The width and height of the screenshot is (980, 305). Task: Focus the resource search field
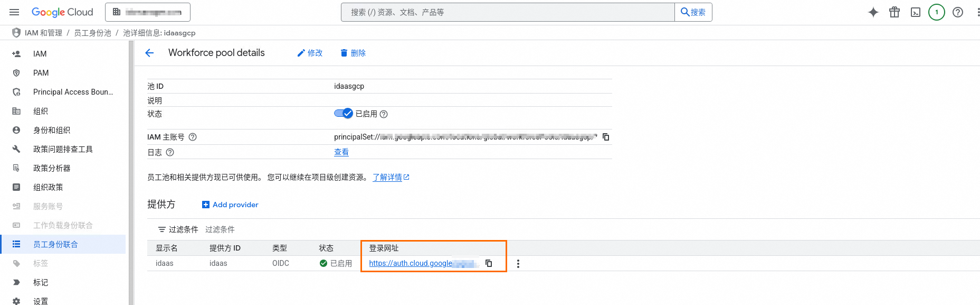coord(508,12)
